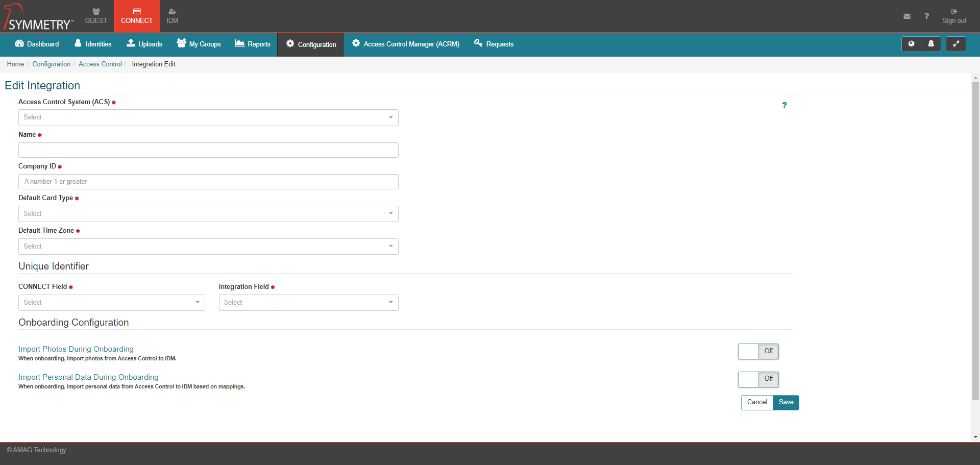
Task: Click the globe language button
Action: (911, 44)
